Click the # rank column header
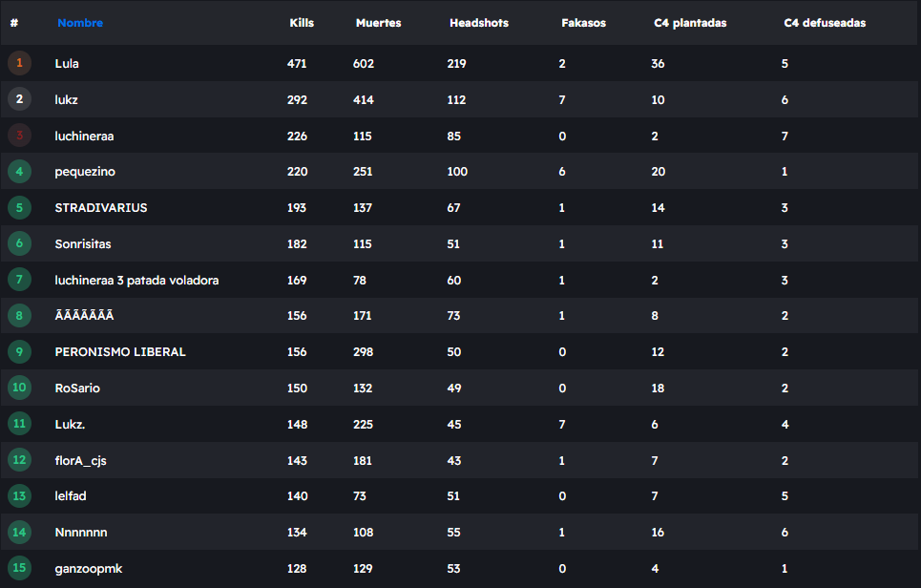921x588 pixels. pos(14,23)
